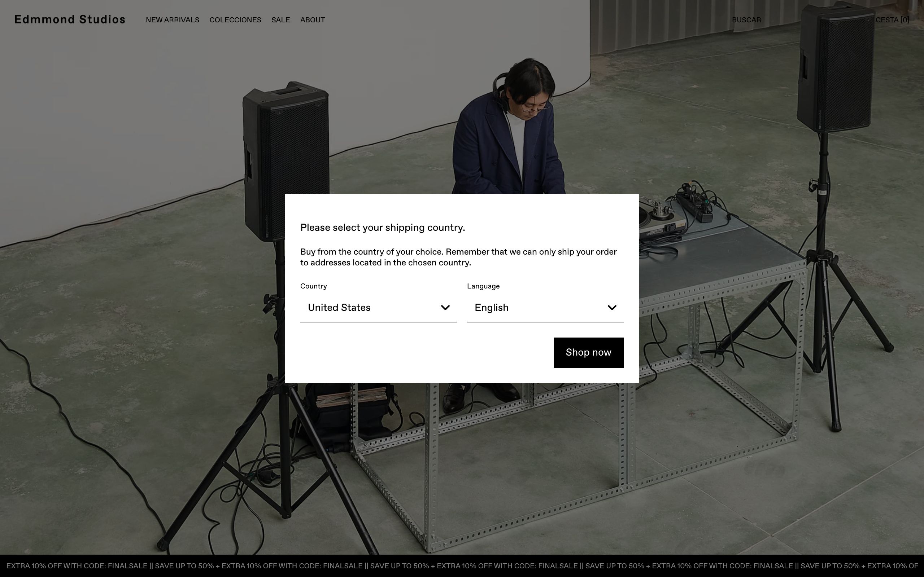Open the CESTA [0] shopping cart

point(892,20)
